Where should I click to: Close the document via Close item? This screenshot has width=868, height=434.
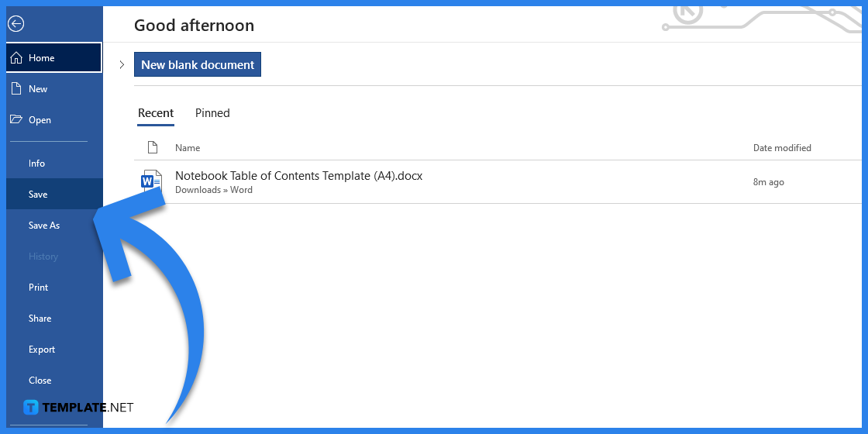[40, 381]
